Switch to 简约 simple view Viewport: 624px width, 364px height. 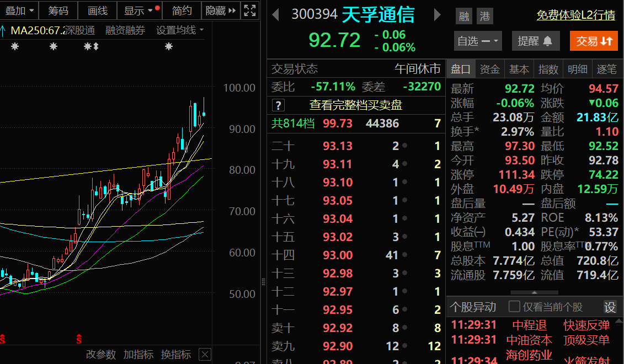[x=182, y=10]
